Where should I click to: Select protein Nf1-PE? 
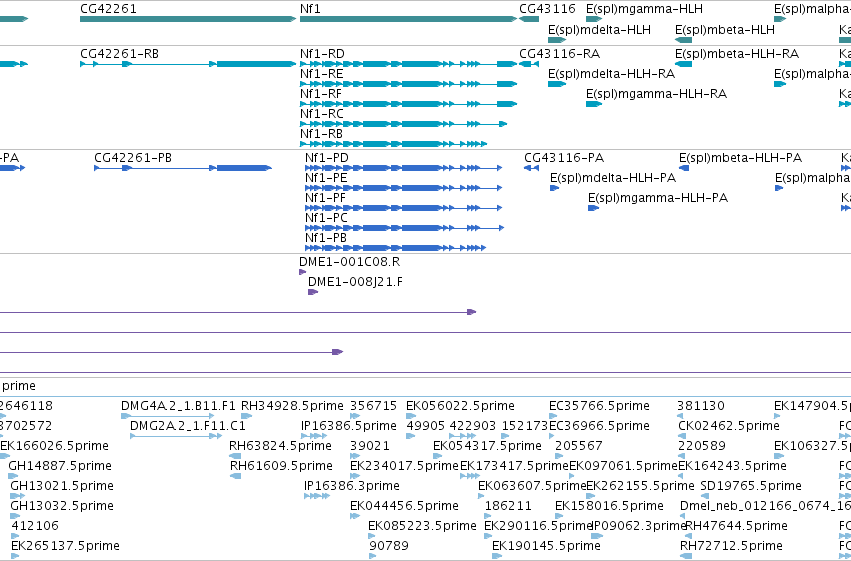(403, 188)
